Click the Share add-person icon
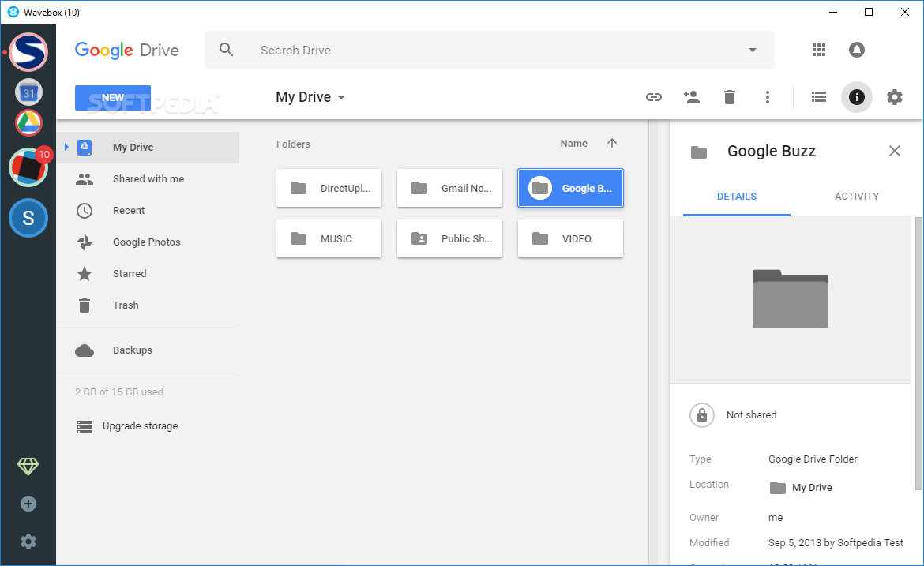 click(x=691, y=96)
